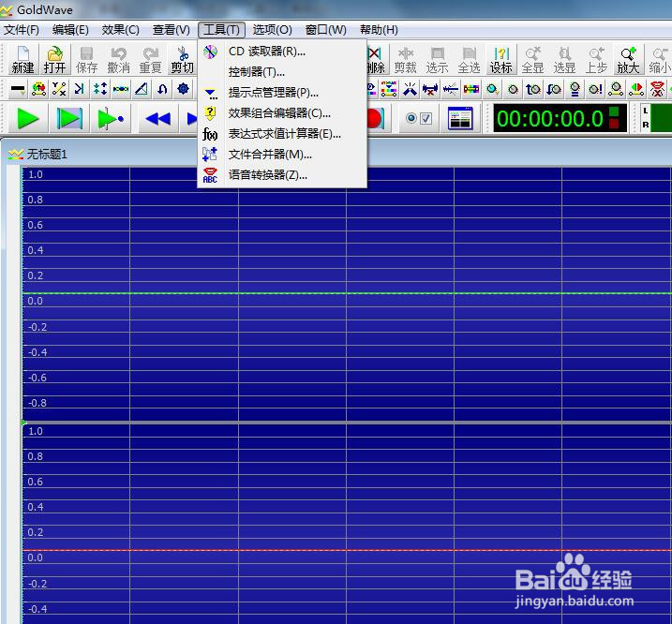Toggle the checkbox beside the record button

(x=426, y=118)
